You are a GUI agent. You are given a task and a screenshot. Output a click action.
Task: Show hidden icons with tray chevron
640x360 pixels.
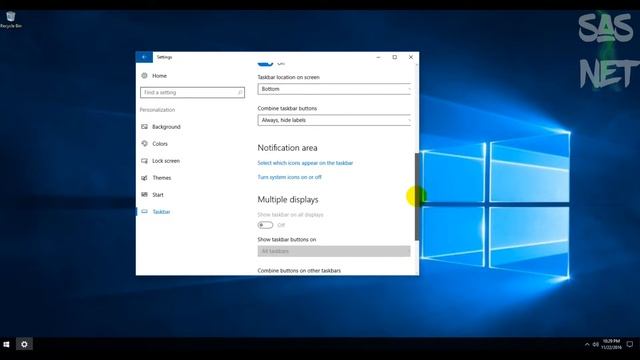pyautogui.click(x=587, y=344)
